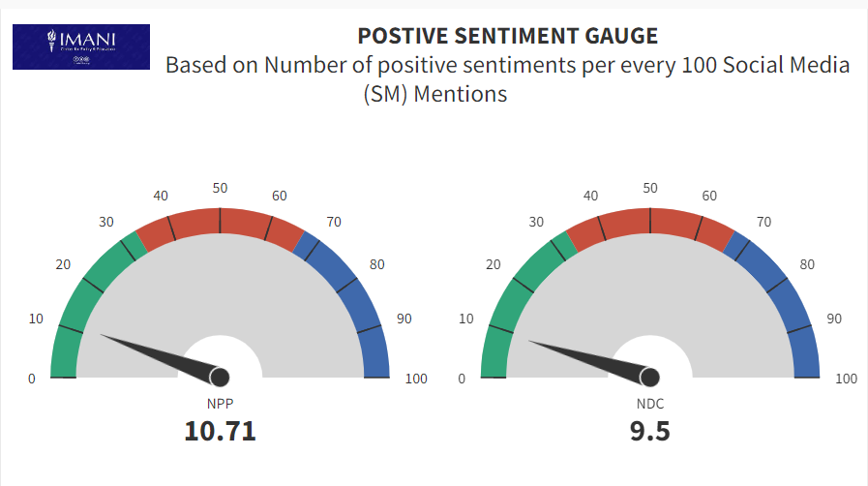Select the green arc on NDC gauge
This screenshot has width=868, height=486.
(515, 292)
